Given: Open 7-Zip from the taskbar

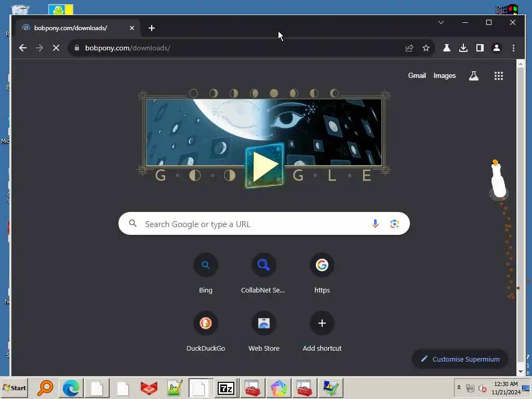Looking at the screenshot, I should pyautogui.click(x=226, y=388).
